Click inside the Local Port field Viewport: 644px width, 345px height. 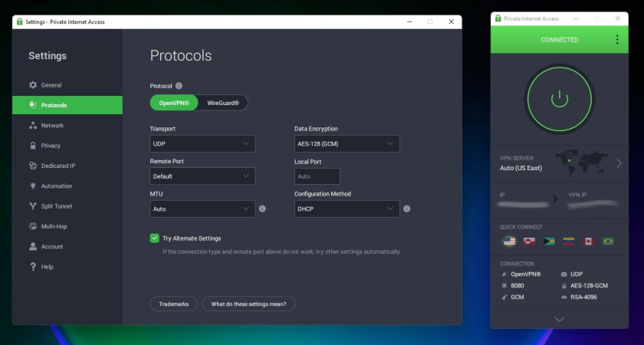(x=317, y=176)
